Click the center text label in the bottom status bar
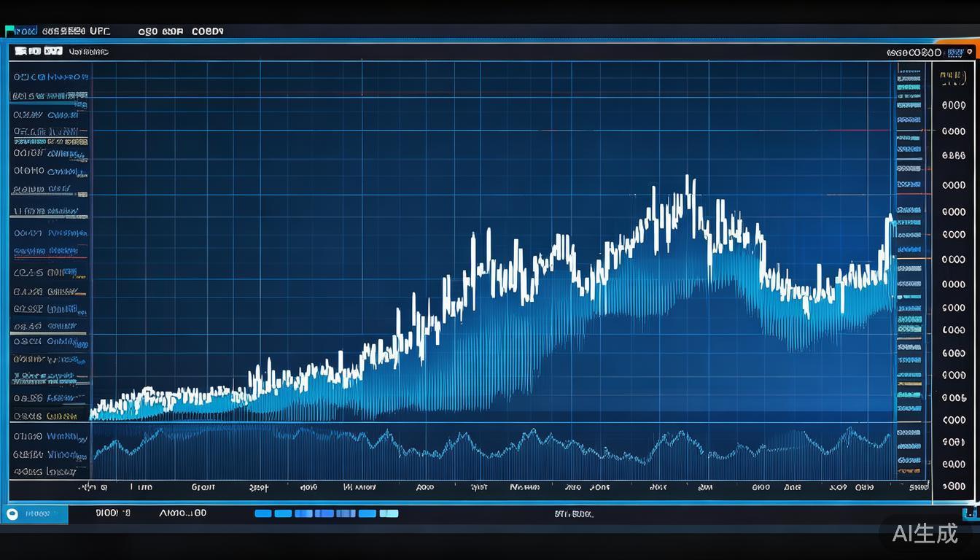 click(x=574, y=514)
